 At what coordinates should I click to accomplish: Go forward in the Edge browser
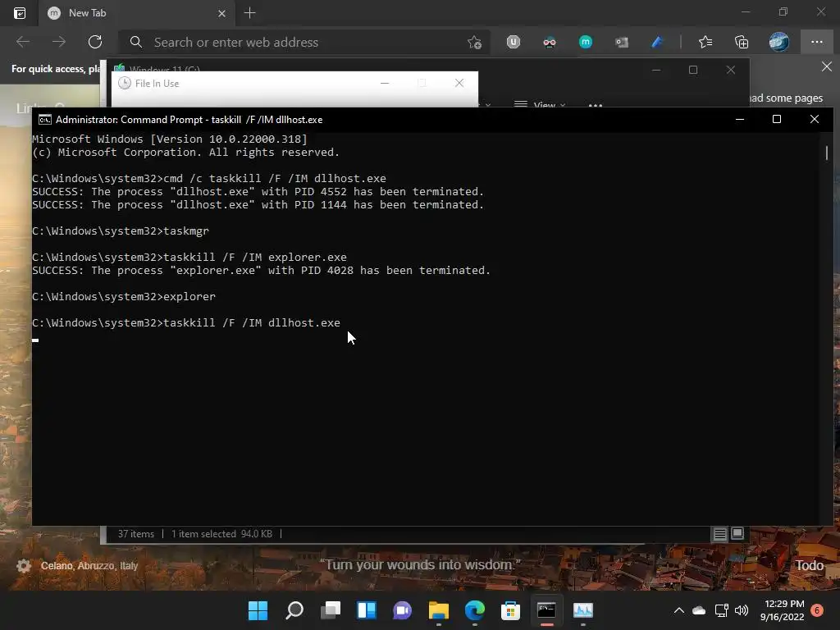tap(59, 42)
